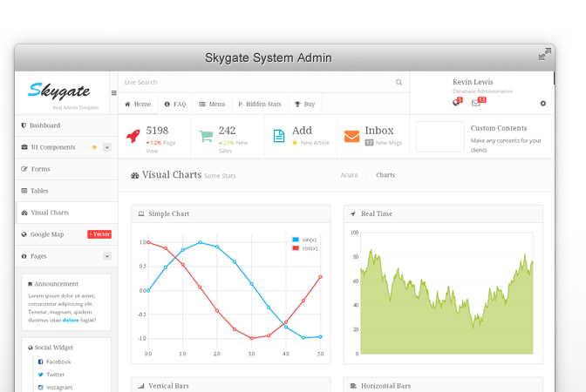Select Visual Charts in the sidebar

point(67,213)
